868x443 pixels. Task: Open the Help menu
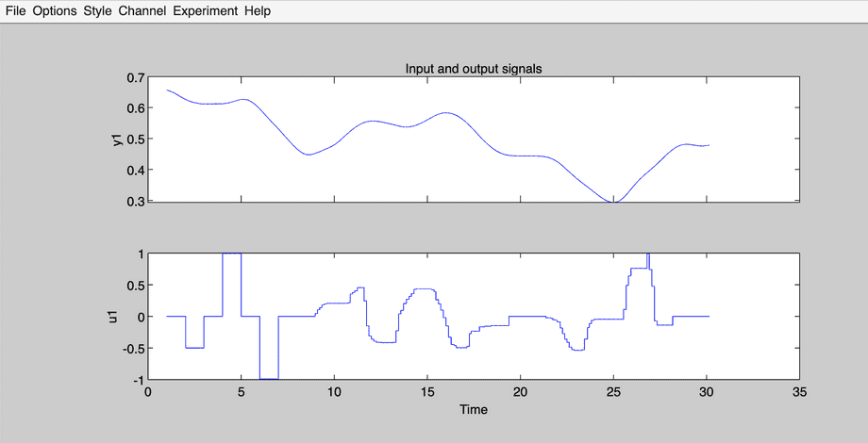point(257,11)
